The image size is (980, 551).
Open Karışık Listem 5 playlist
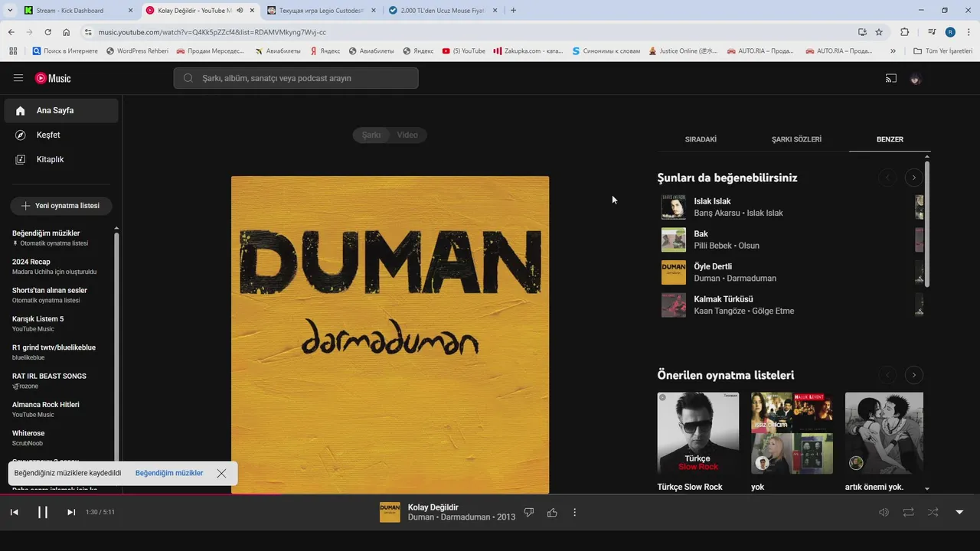pos(57,323)
